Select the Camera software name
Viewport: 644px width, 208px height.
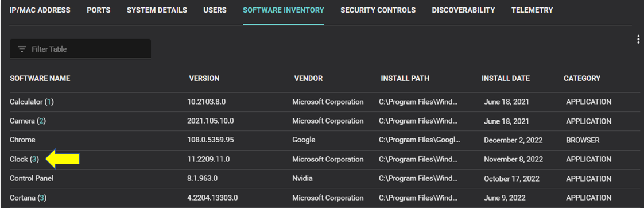[x=22, y=121]
